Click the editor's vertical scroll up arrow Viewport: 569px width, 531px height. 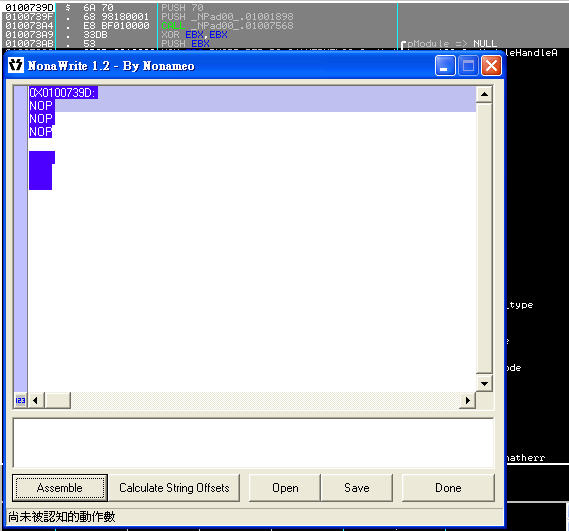pyautogui.click(x=484, y=94)
